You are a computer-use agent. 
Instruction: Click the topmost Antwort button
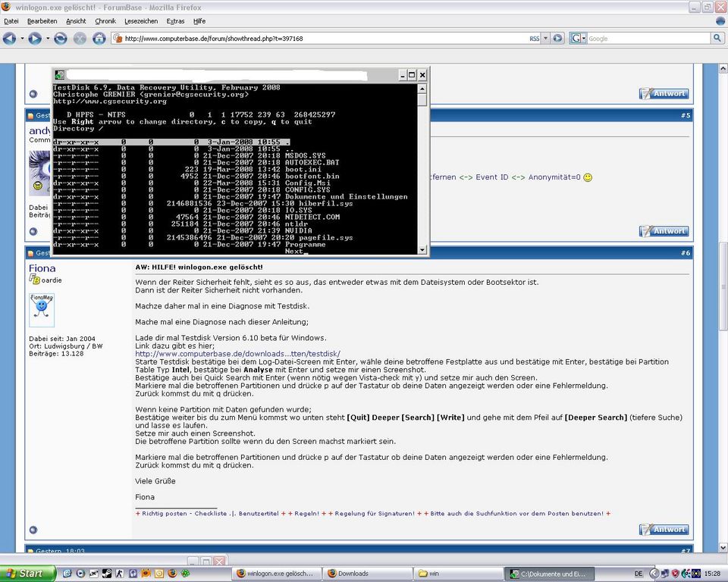[664, 94]
